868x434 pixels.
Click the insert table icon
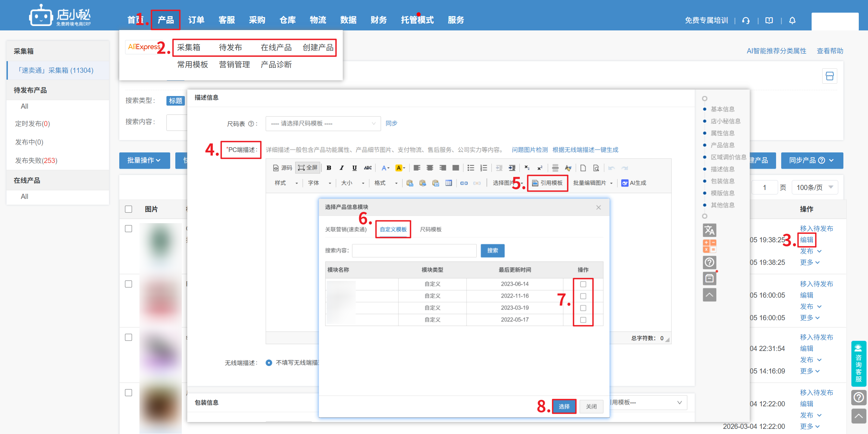tap(449, 183)
